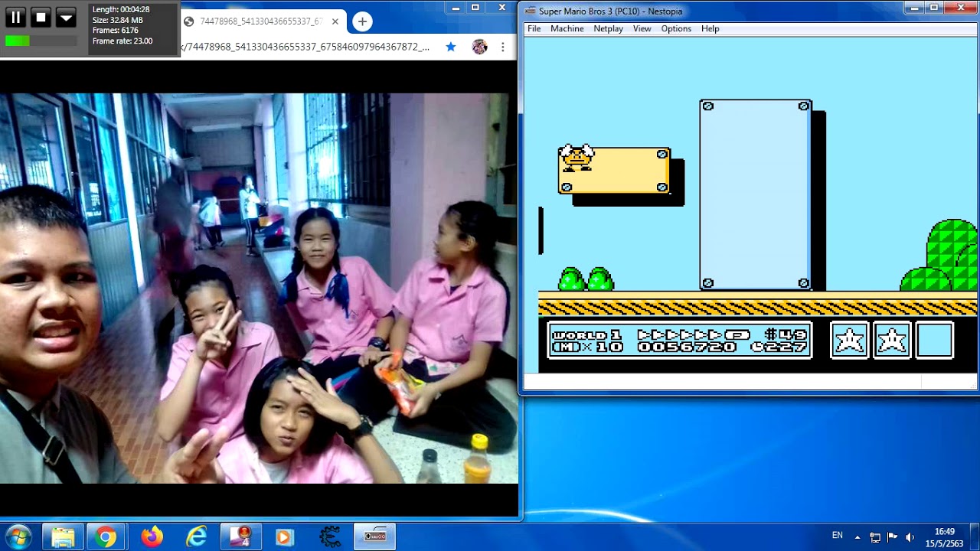The width and height of the screenshot is (980, 551).
Task: Open the Cheat Engine taskbar icon
Action: coord(329,537)
